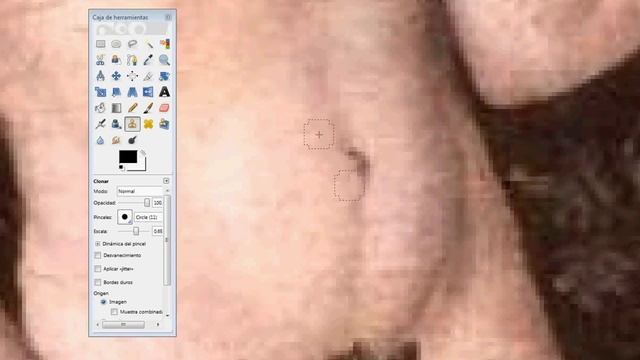
Task: Select the Paintbrush tool
Action: click(148, 108)
